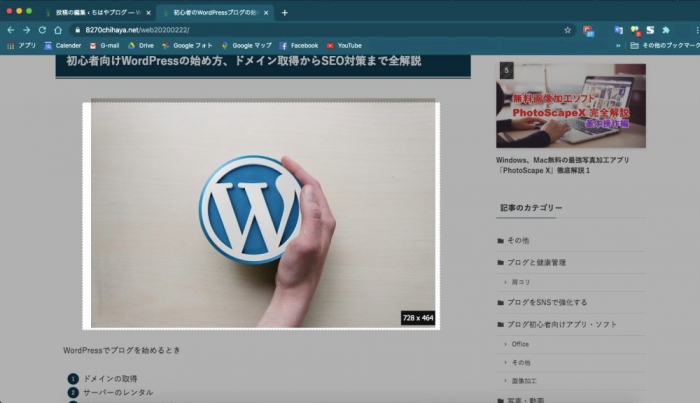700x403 pixels.
Task: Open the G-mail bookmark
Action: (x=104, y=46)
